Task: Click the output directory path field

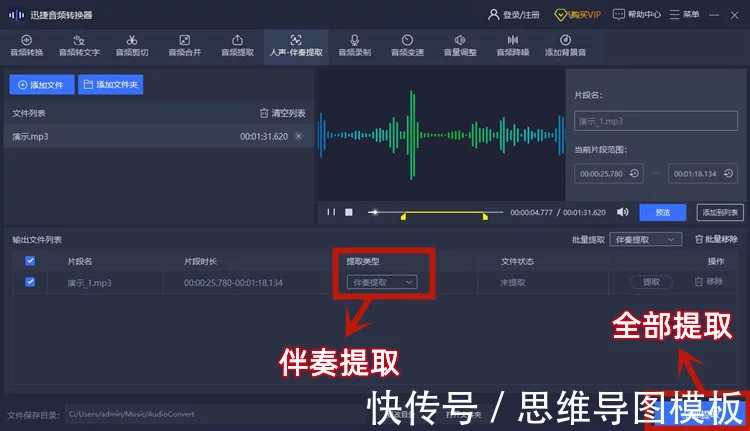Action: (215, 414)
